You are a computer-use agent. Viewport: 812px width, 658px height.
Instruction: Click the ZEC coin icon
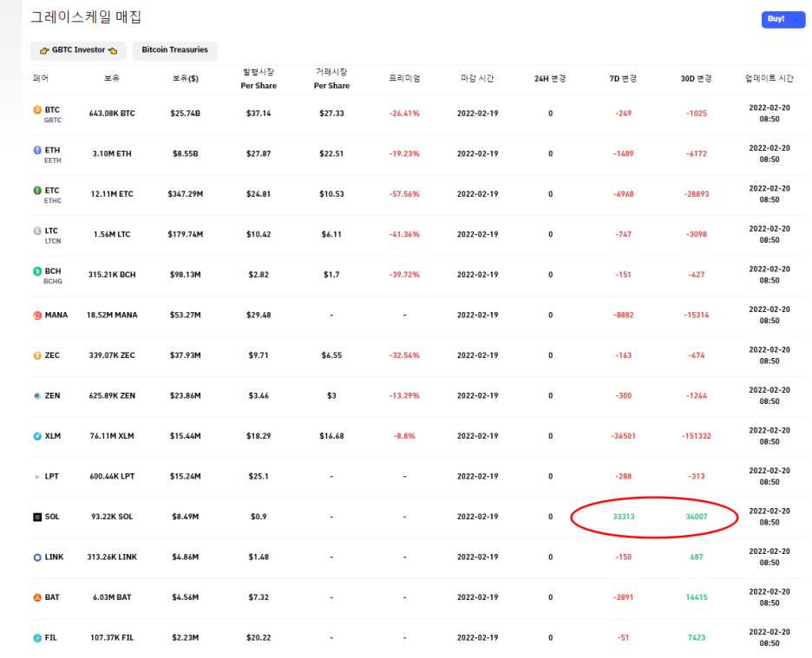click(37, 355)
